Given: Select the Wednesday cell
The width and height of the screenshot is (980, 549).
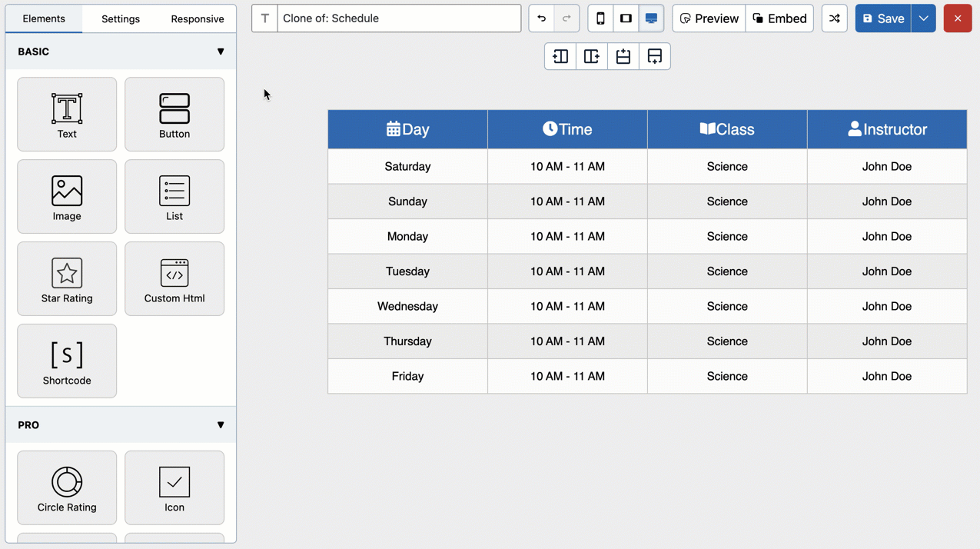Looking at the screenshot, I should click(x=407, y=307).
